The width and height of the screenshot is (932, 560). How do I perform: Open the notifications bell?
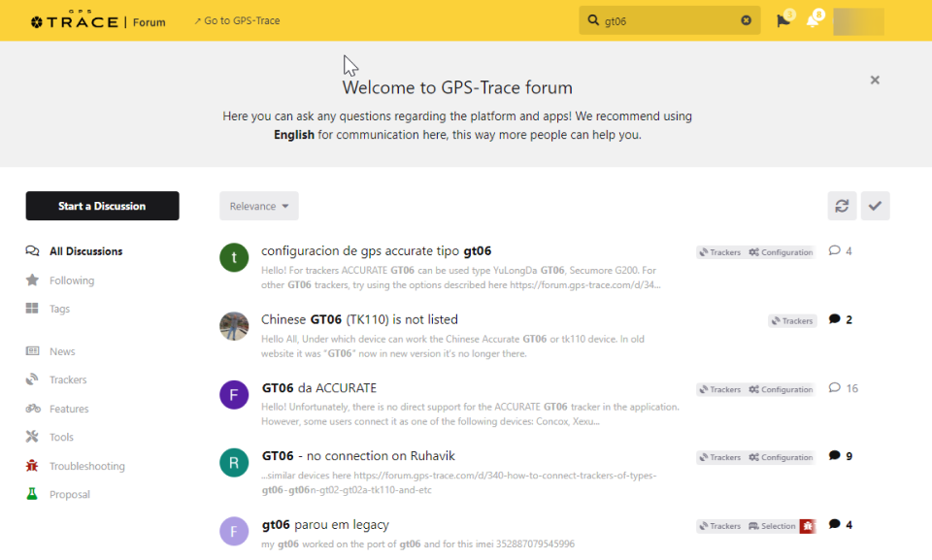pos(813,20)
